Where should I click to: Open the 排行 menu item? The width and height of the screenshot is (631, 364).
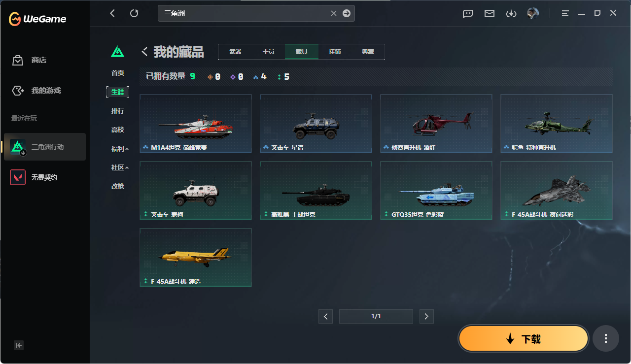[118, 111]
